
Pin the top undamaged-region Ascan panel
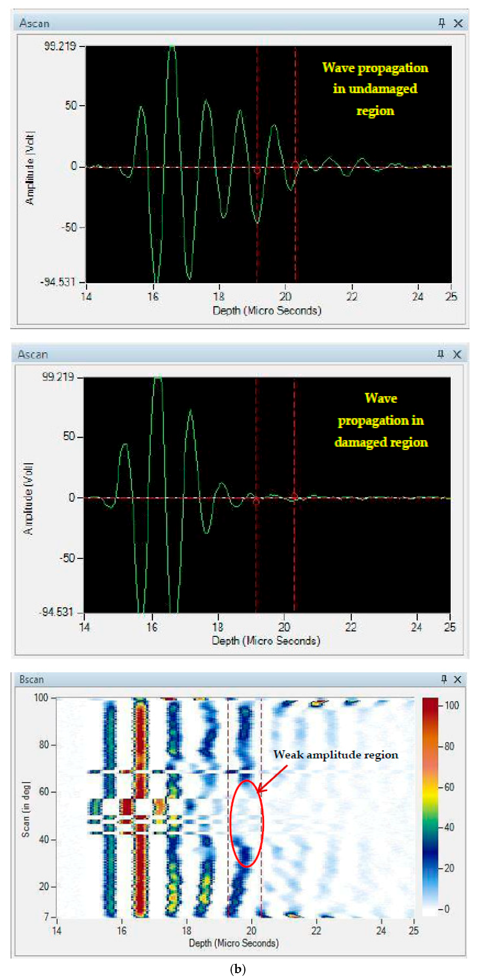pos(441,23)
